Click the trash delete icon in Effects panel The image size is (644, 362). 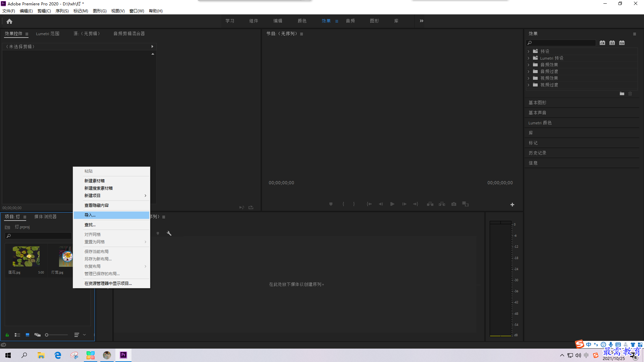coord(630,94)
